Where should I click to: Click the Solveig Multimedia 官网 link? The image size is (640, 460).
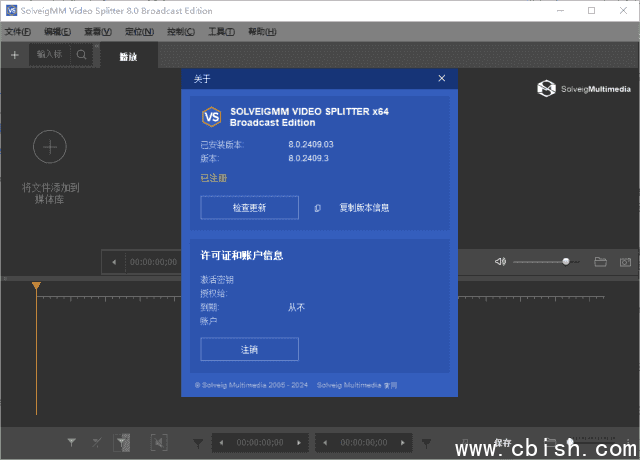tap(357, 385)
